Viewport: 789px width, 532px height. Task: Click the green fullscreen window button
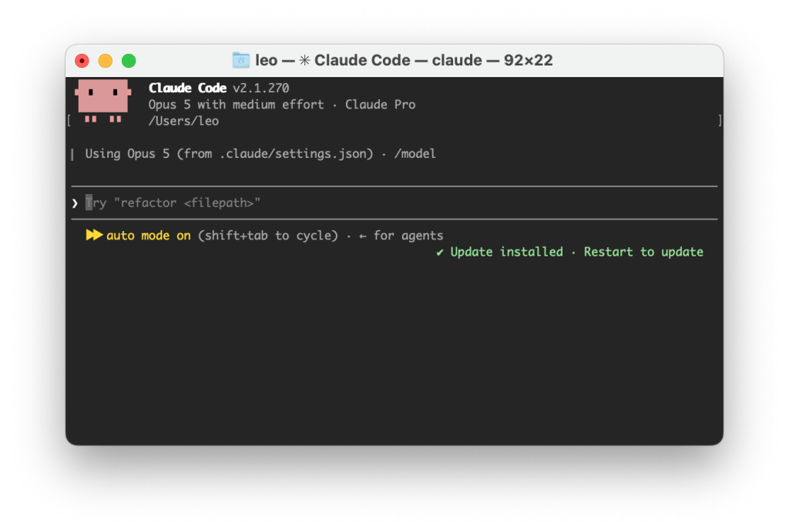(129, 61)
